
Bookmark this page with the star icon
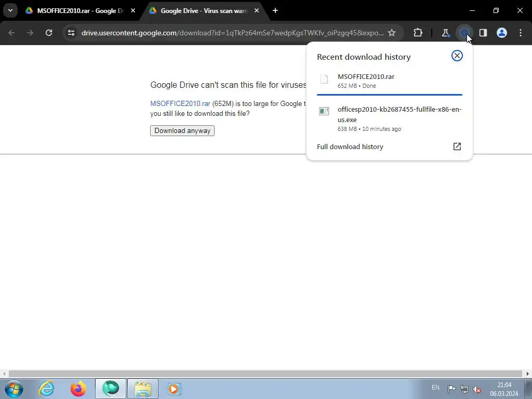click(392, 33)
